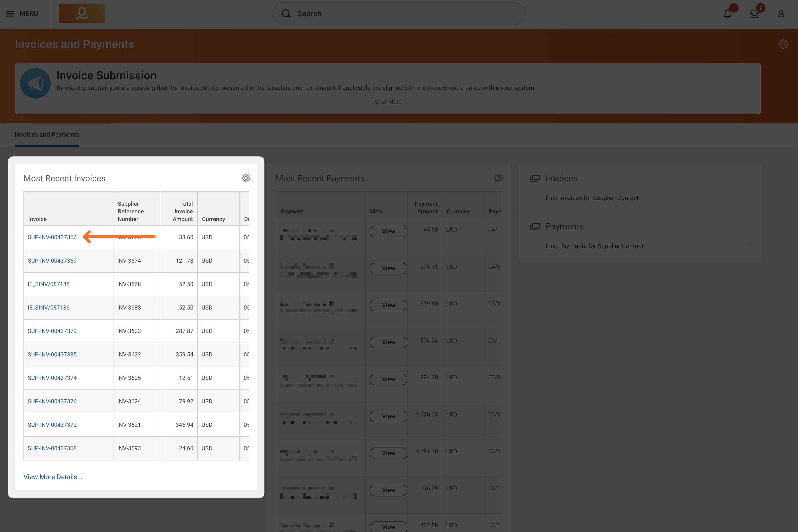This screenshot has width=798, height=532.
Task: Open the hamburger MENU navigation
Action: coord(10,14)
